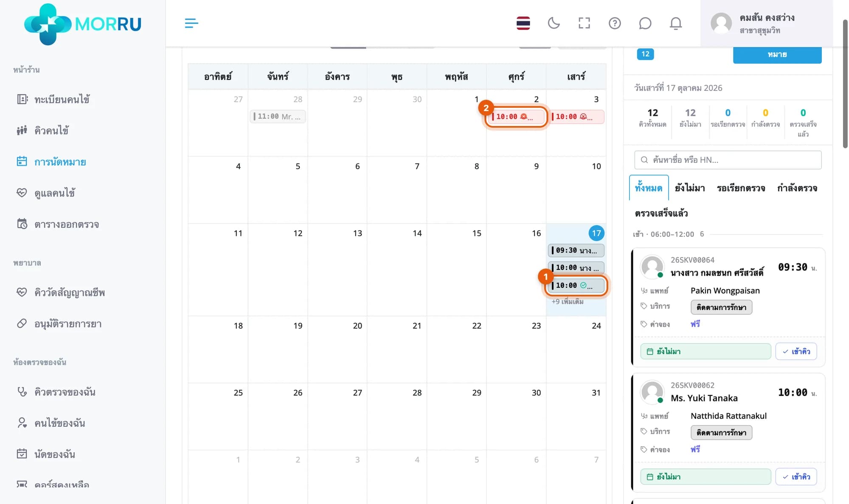Open นัดของฉัน in sidebar
This screenshot has width=849, height=504.
click(46, 454)
